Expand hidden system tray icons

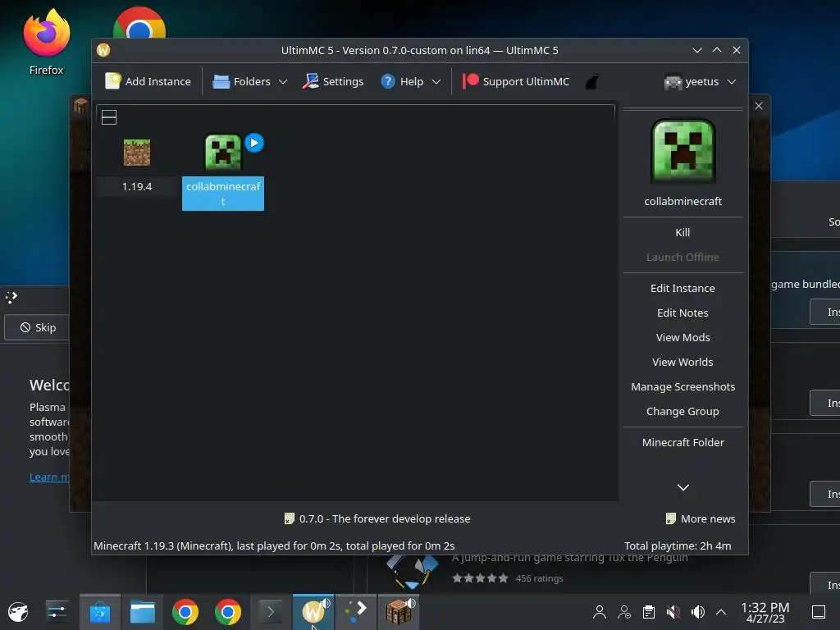point(721,612)
